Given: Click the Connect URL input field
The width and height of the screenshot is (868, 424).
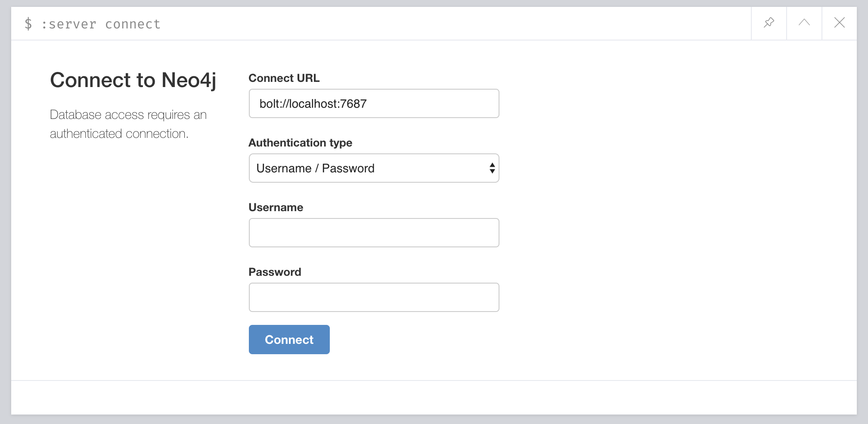Looking at the screenshot, I should point(374,103).
